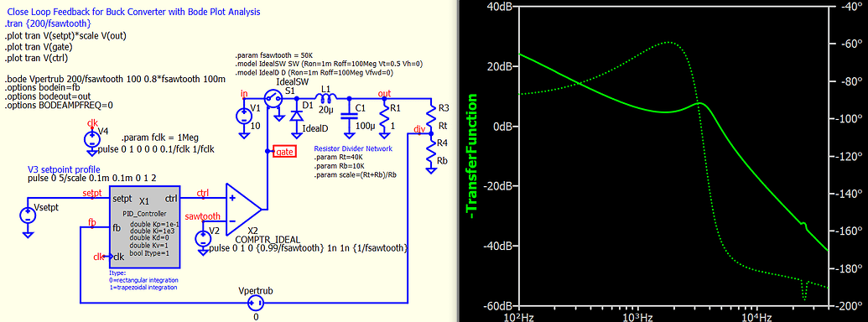Click the .options BODEAMPFREQ=0 directive
Viewport: 868px width, 322px height.
click(58, 105)
